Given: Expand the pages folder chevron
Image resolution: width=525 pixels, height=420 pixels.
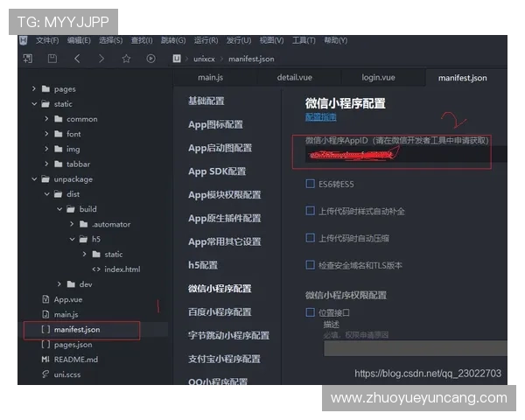Looking at the screenshot, I should [x=33, y=88].
